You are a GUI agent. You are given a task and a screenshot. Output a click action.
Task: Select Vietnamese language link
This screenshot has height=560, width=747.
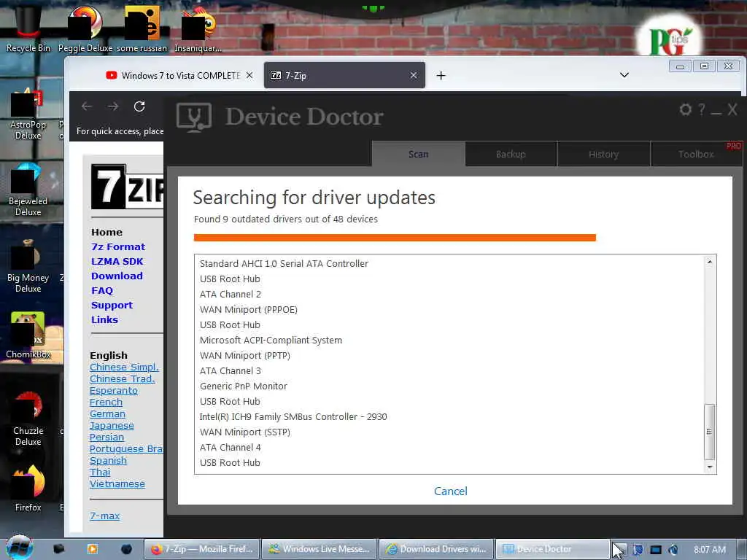click(117, 484)
